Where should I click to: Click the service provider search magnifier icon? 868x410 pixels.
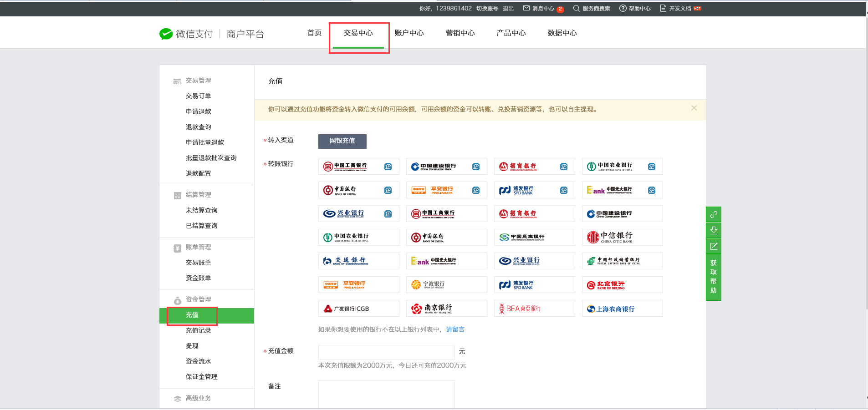(576, 8)
